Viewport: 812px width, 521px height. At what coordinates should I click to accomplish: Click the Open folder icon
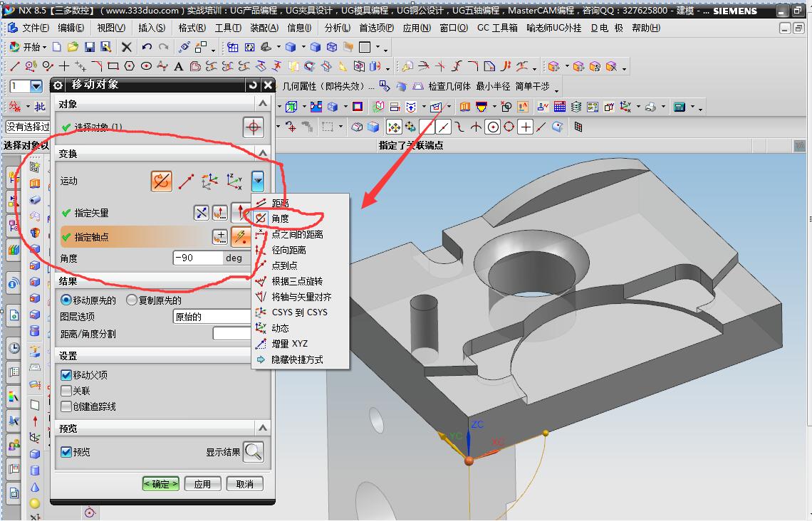(x=73, y=47)
